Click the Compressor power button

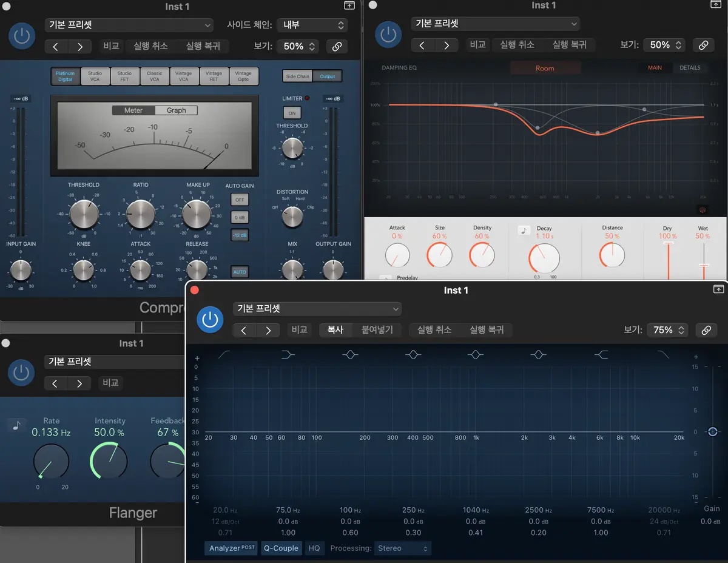(x=22, y=36)
